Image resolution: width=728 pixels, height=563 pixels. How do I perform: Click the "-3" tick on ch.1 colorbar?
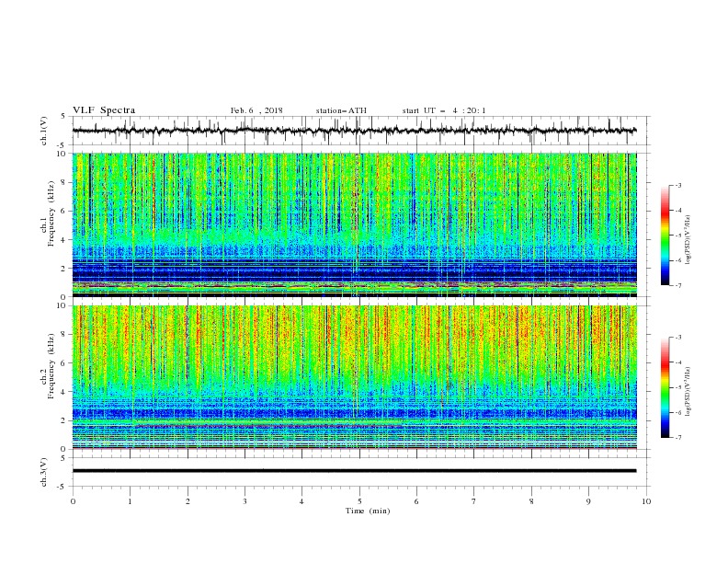pyautogui.click(x=677, y=185)
